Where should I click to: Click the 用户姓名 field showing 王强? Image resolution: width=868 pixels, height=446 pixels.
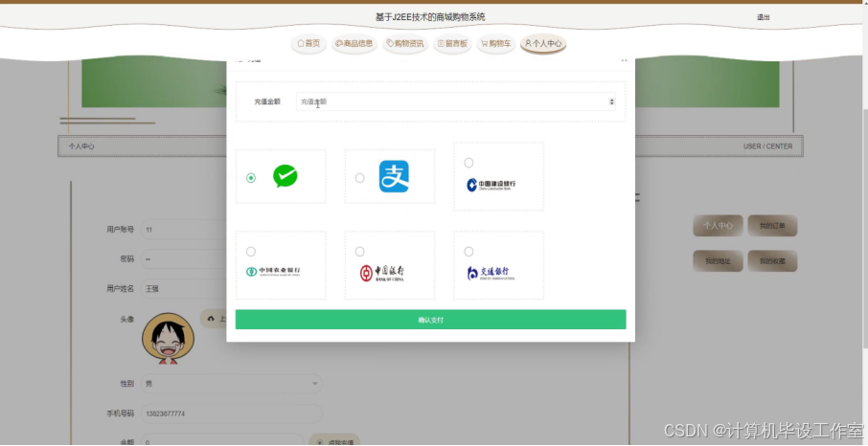tap(184, 289)
